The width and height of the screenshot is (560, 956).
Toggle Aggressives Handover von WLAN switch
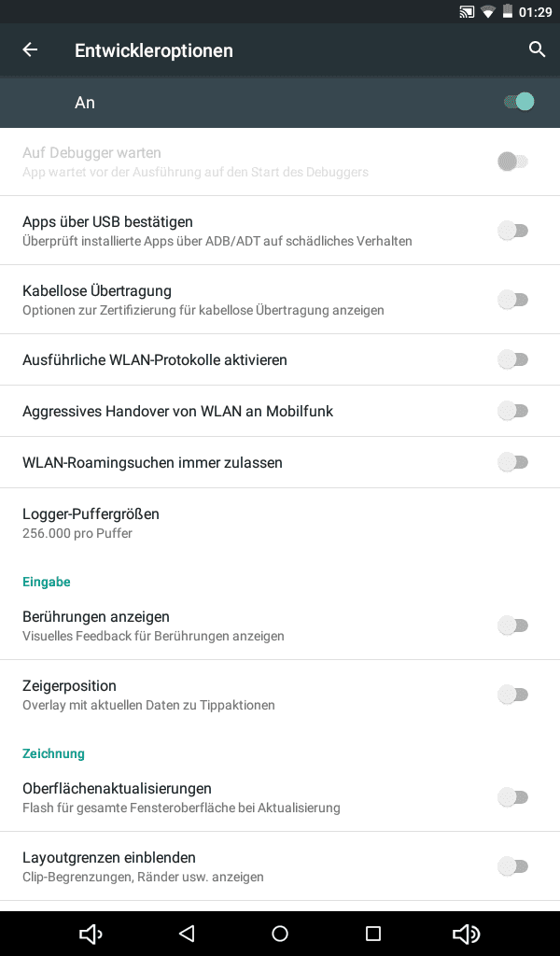click(x=513, y=411)
